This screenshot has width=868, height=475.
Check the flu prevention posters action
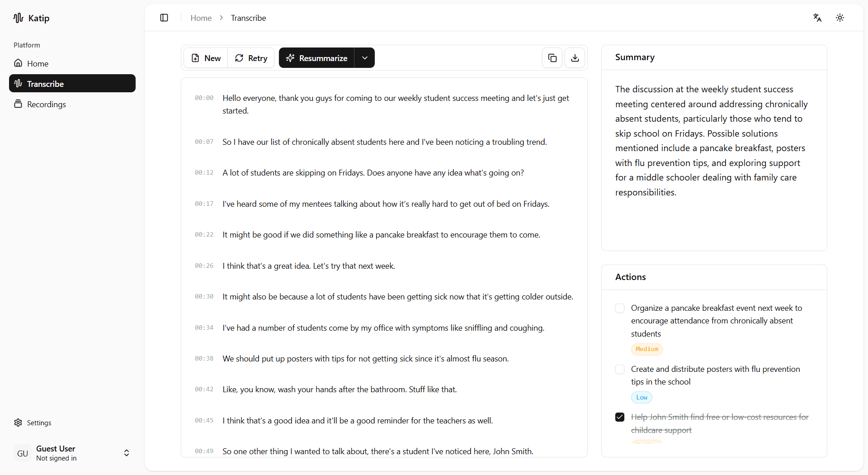(x=620, y=369)
